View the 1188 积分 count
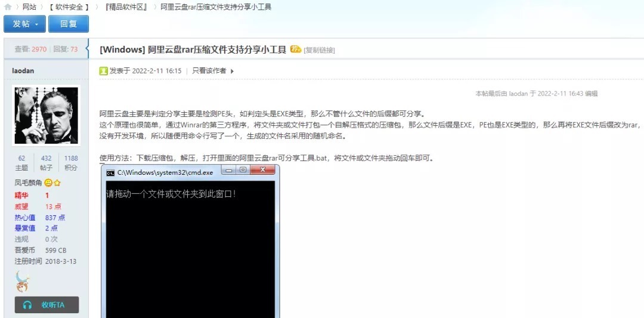Screen dimensions: 644x318 pyautogui.click(x=70, y=163)
